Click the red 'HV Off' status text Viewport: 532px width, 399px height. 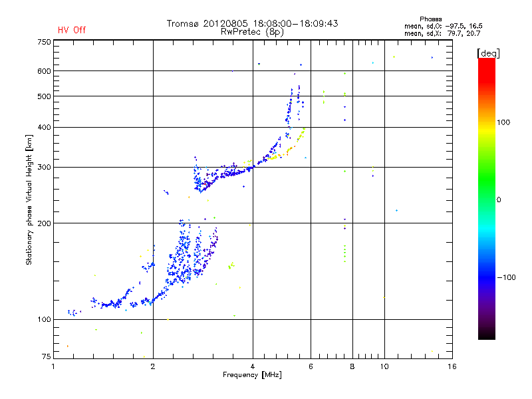tap(72, 30)
